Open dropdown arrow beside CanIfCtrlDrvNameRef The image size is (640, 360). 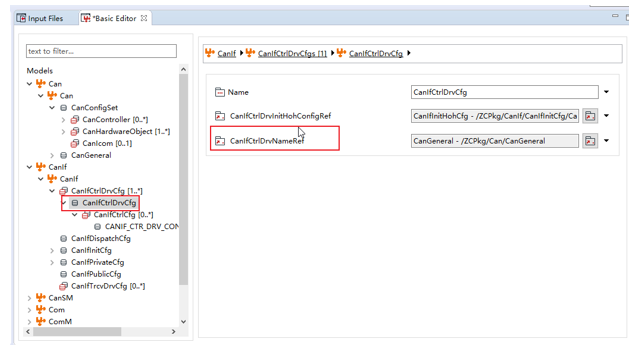point(607,140)
